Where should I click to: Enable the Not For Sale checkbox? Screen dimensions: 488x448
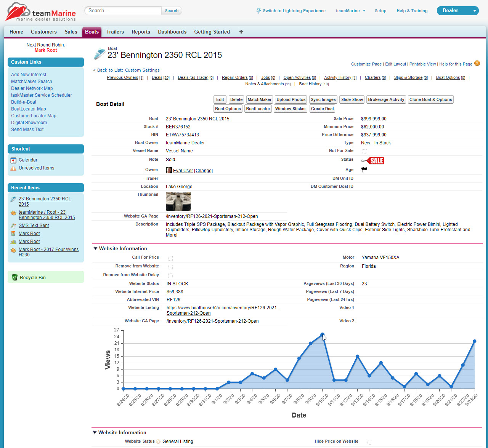click(364, 151)
